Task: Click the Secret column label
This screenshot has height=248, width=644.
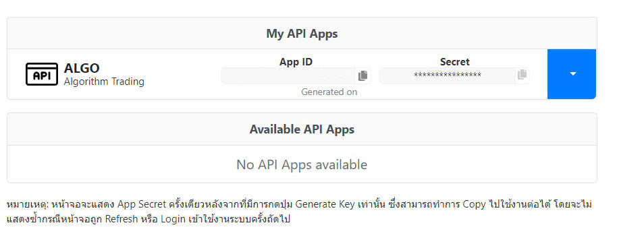Action: 455,62
